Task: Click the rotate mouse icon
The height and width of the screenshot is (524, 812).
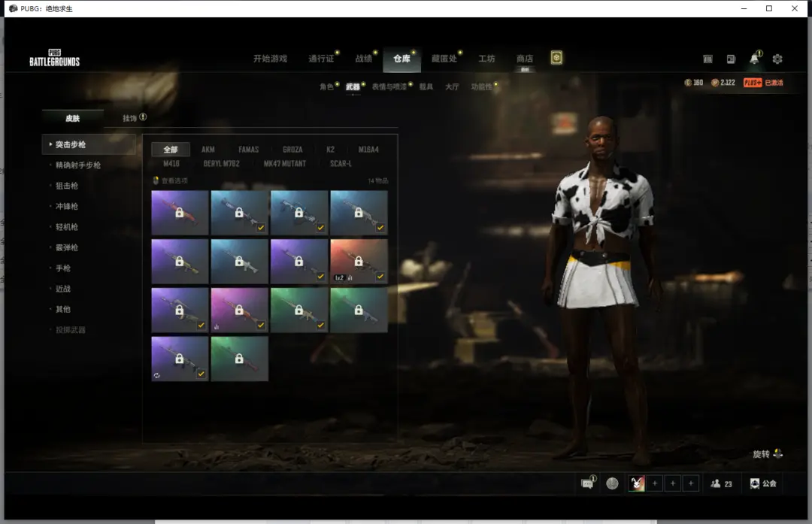Action: 778,453
